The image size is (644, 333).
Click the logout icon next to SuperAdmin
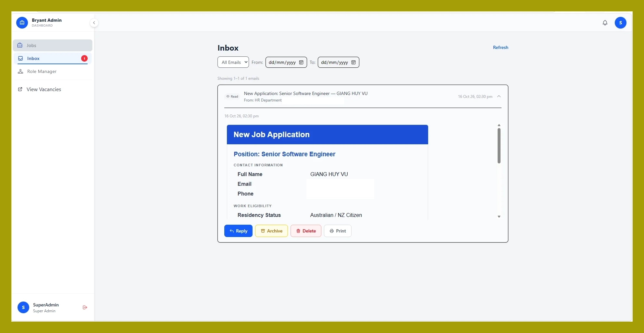coord(85,307)
